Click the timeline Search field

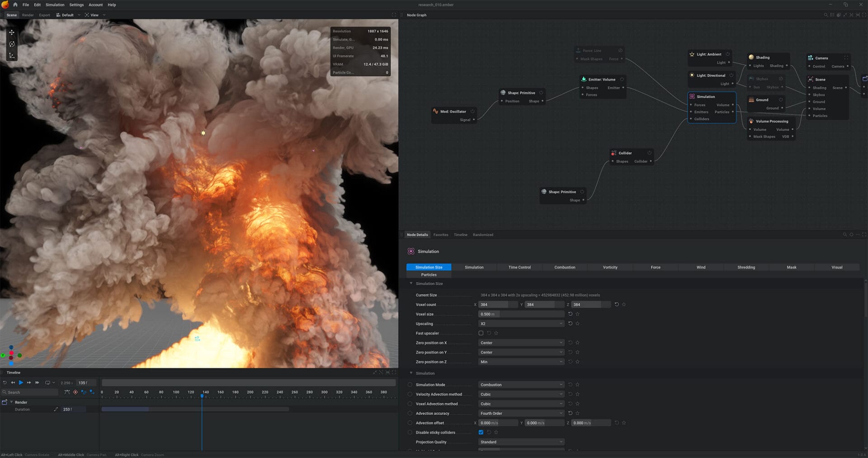[30, 392]
